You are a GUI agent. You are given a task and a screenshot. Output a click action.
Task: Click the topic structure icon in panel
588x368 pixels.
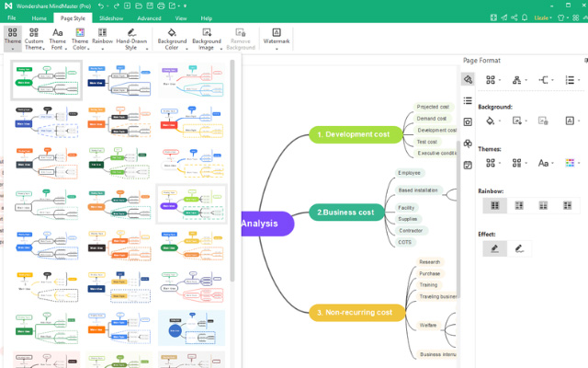516,80
